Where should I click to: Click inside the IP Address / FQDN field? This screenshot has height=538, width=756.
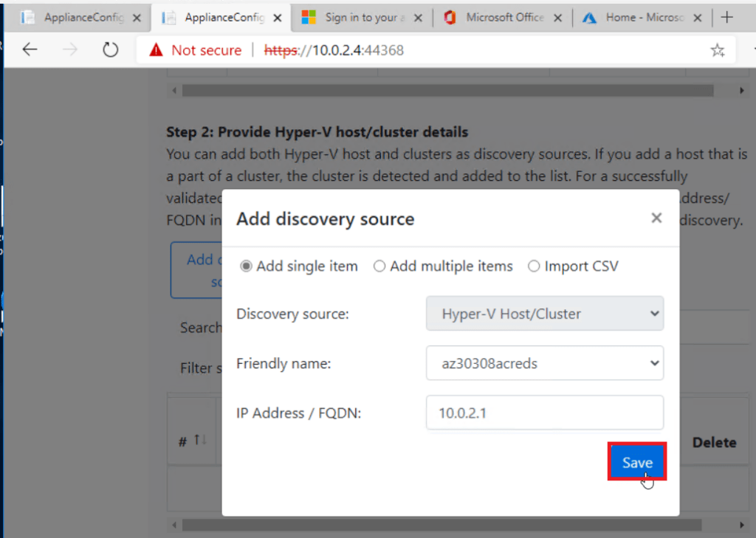point(544,413)
